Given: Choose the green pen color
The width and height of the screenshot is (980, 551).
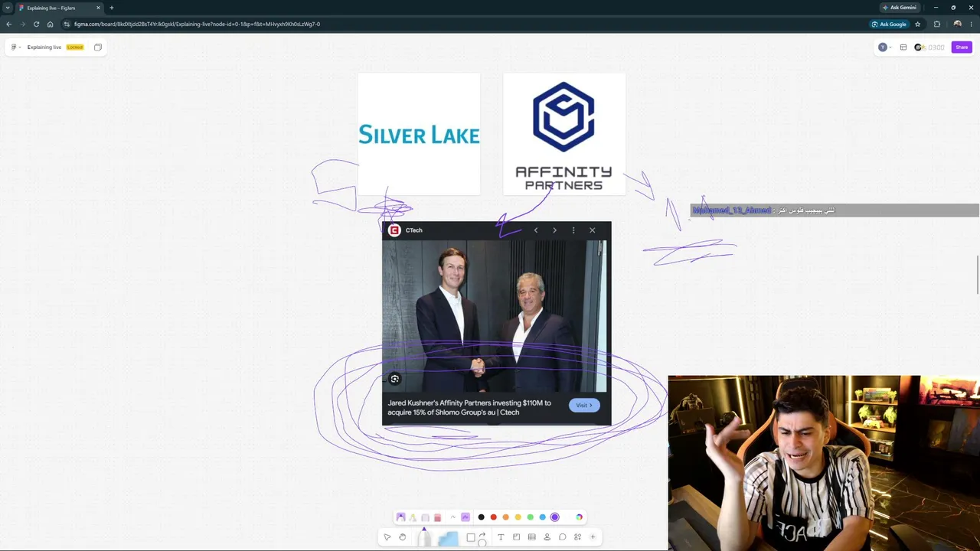Looking at the screenshot, I should 531,517.
